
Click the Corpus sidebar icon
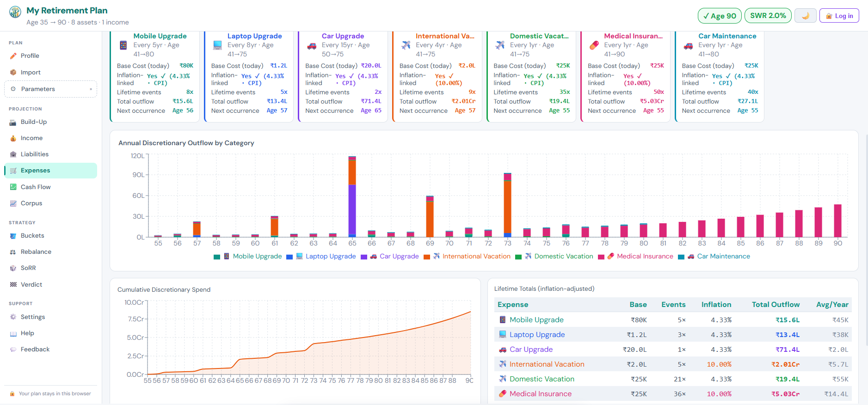point(13,203)
